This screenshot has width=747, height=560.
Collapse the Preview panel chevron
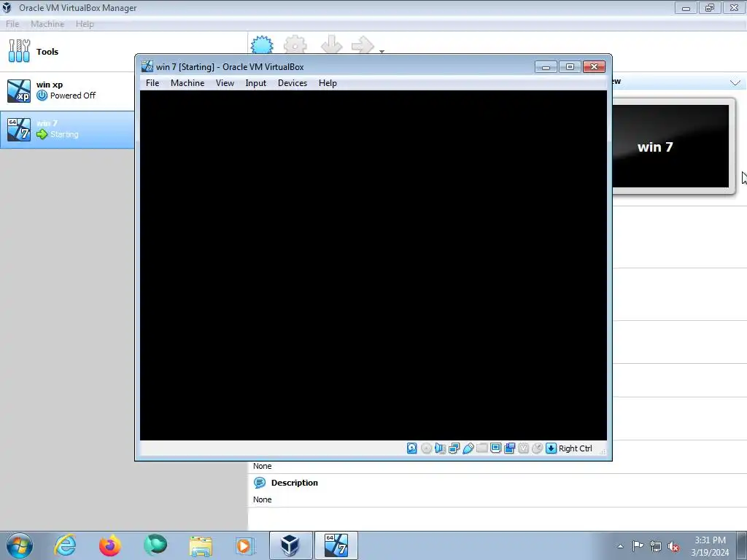click(735, 82)
